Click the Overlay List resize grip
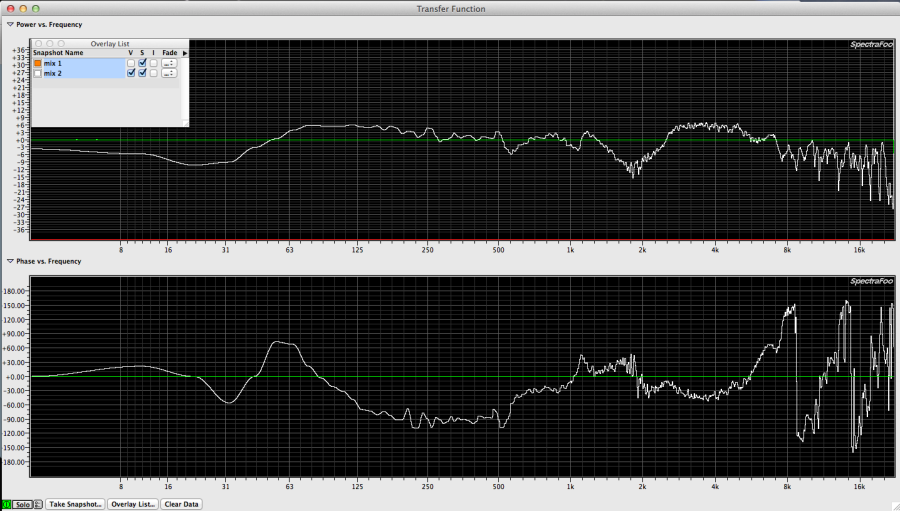The image size is (900, 511). point(184,122)
